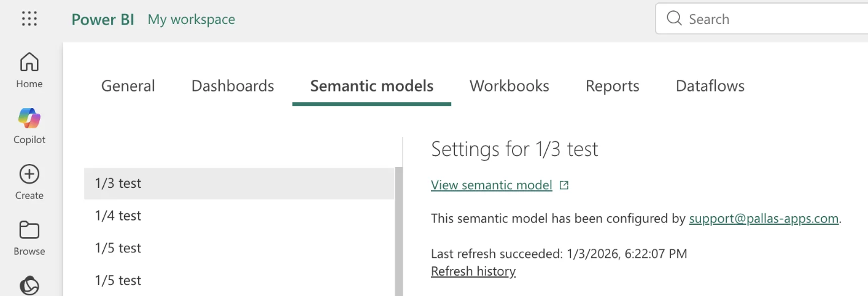Open the Workbooks tab
Screen dimensions: 868x296
510,86
